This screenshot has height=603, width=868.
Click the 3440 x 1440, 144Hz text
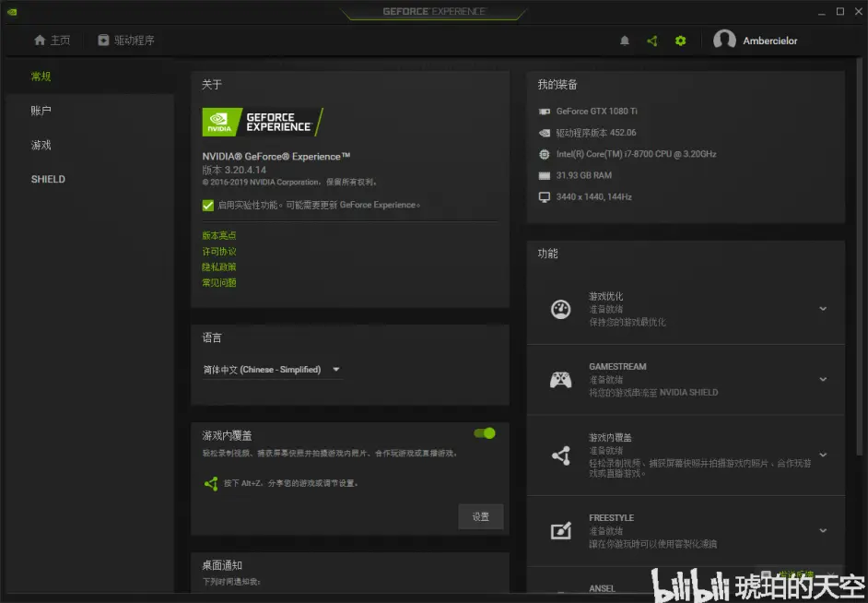(594, 197)
